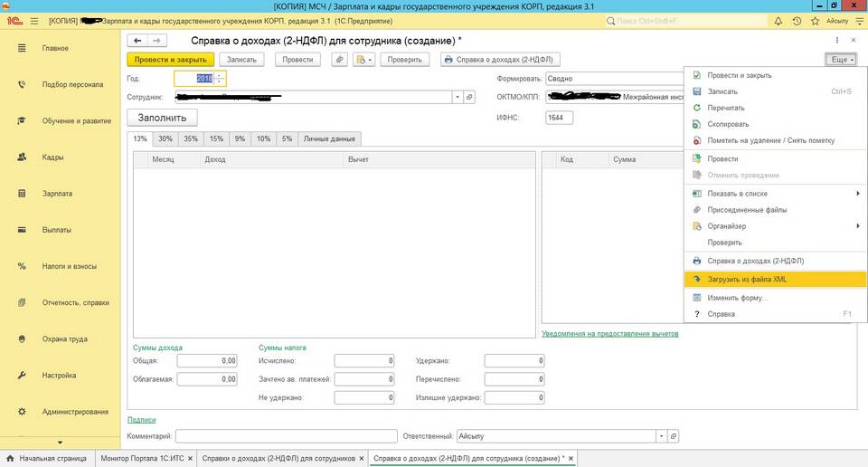Open the organizer dropdown in toolbar
The width and height of the screenshot is (868, 467).
pos(363,59)
